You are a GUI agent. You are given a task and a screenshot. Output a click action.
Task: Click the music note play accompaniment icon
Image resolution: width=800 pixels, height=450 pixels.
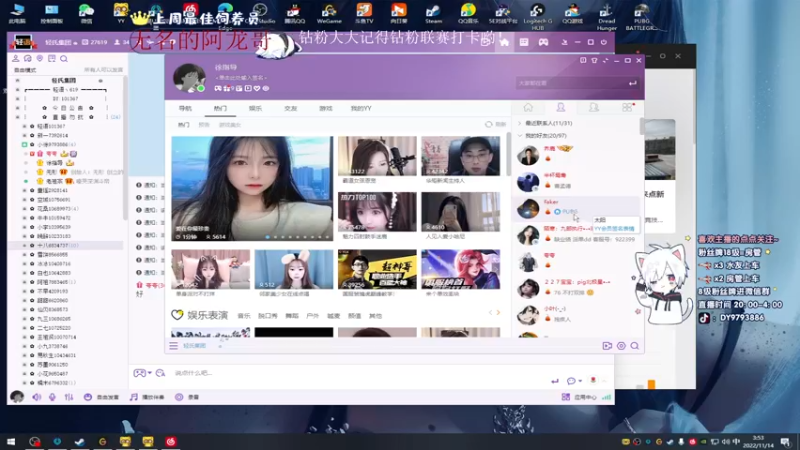pyautogui.click(x=134, y=397)
